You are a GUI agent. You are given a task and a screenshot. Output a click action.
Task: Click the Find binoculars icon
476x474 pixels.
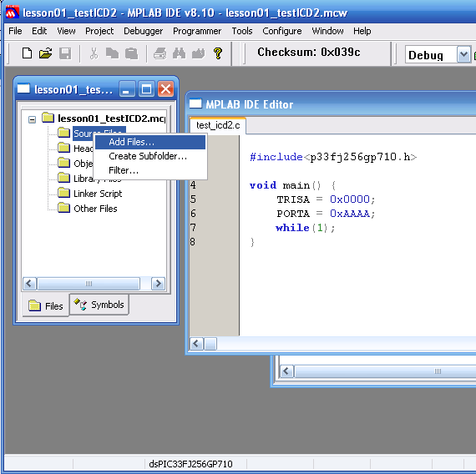[x=179, y=53]
